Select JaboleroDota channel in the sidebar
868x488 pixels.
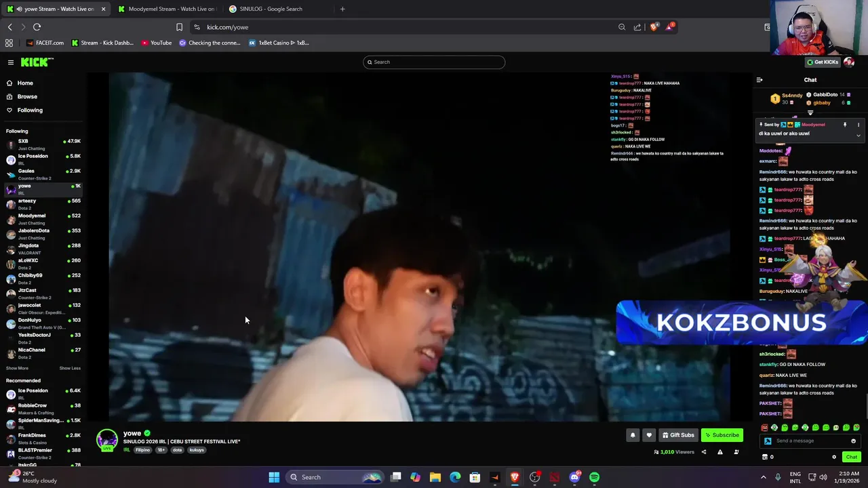43,233
